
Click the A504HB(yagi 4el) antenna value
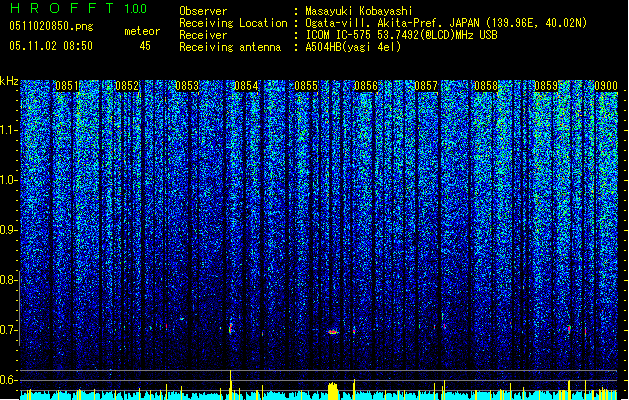pos(353,47)
